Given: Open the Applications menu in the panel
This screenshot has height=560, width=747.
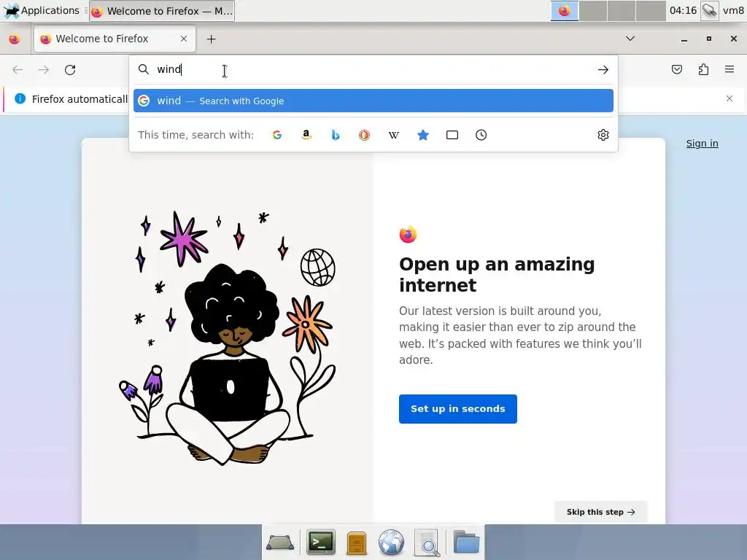Looking at the screenshot, I should point(42,10).
